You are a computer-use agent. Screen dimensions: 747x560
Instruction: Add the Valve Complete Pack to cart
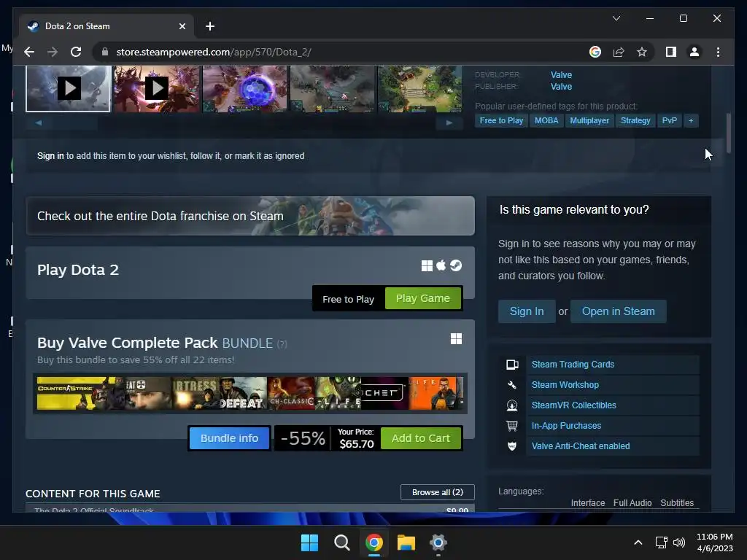click(x=421, y=438)
